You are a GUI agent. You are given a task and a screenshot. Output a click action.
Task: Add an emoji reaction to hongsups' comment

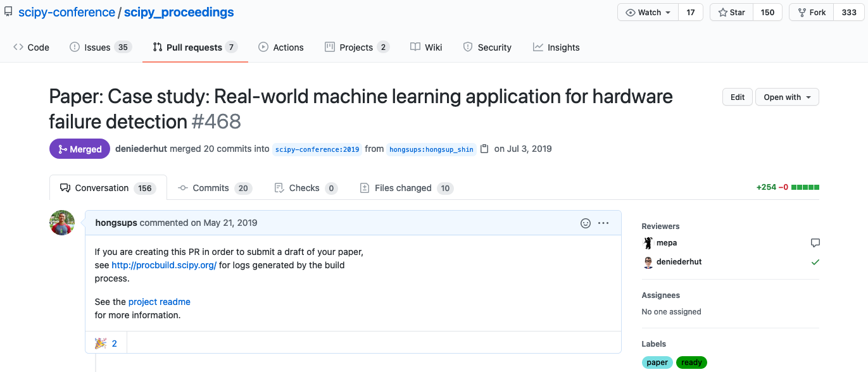point(586,223)
